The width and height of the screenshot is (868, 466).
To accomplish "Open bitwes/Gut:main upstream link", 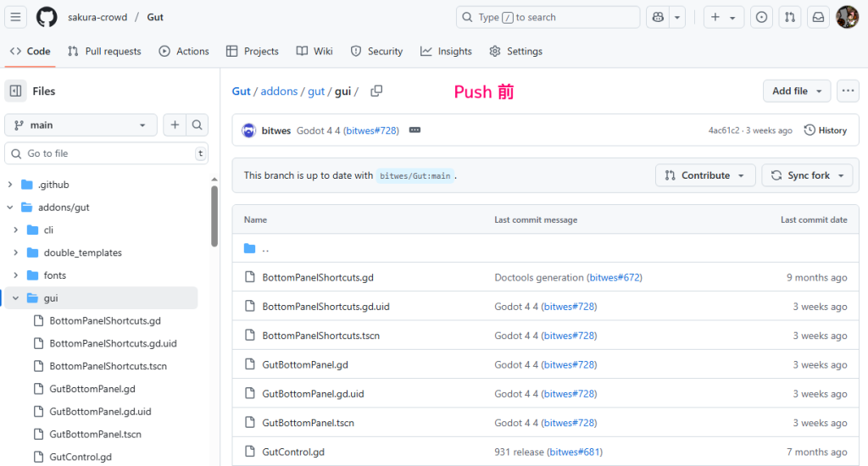I will [x=415, y=175].
